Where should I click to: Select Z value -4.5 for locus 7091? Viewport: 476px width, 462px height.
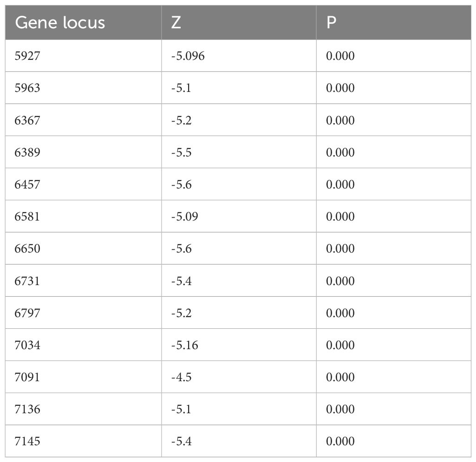(181, 377)
